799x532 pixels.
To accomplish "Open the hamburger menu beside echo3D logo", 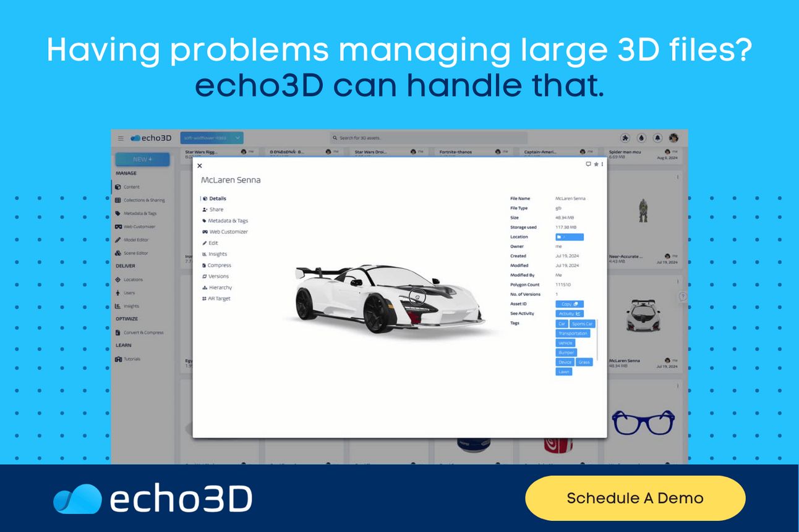I will coord(121,138).
